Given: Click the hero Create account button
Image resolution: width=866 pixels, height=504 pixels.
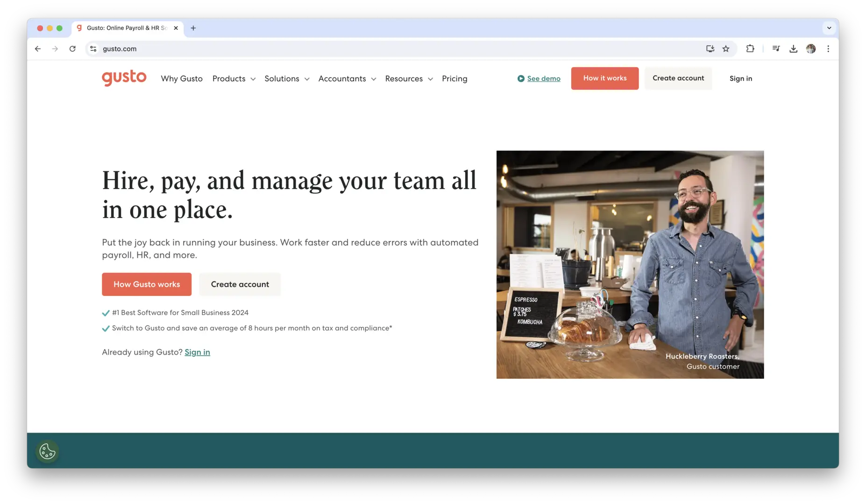Looking at the screenshot, I should pos(240,284).
